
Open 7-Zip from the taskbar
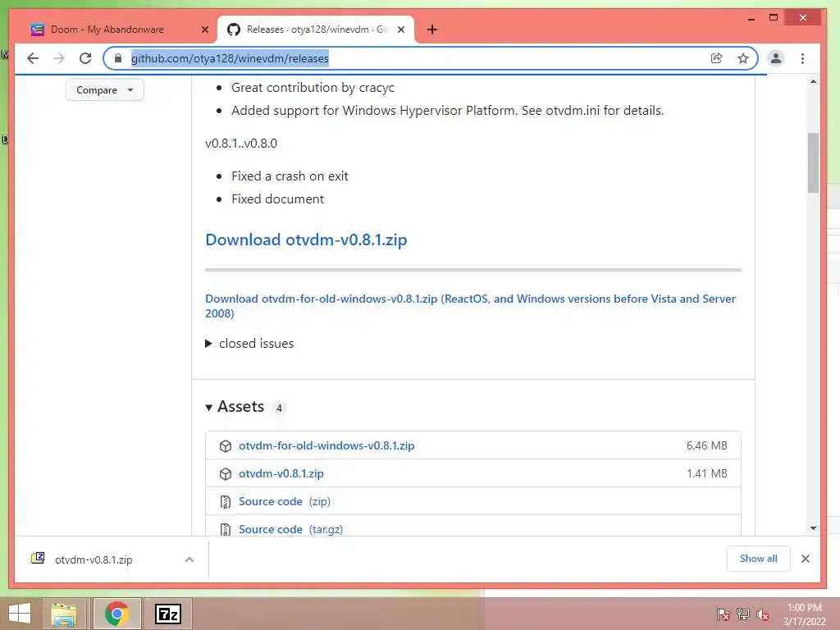[x=167, y=614]
